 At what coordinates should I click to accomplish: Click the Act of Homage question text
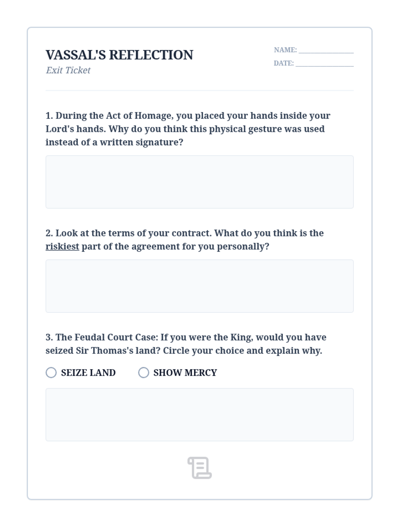(x=188, y=129)
